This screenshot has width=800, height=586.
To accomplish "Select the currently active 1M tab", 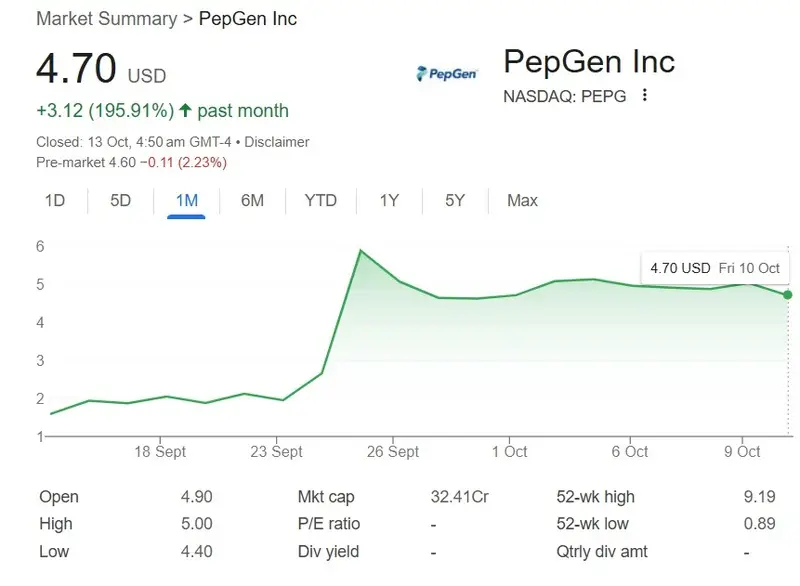I will (188, 201).
